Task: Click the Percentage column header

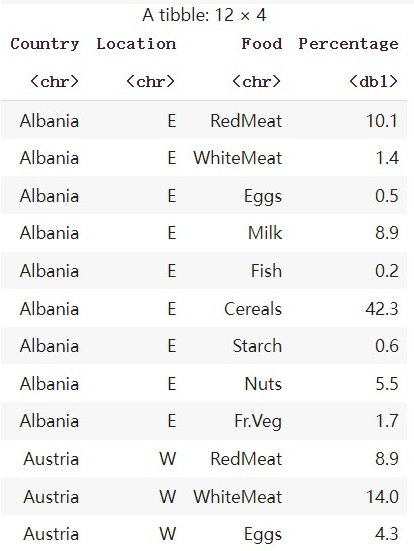Action: point(348,44)
